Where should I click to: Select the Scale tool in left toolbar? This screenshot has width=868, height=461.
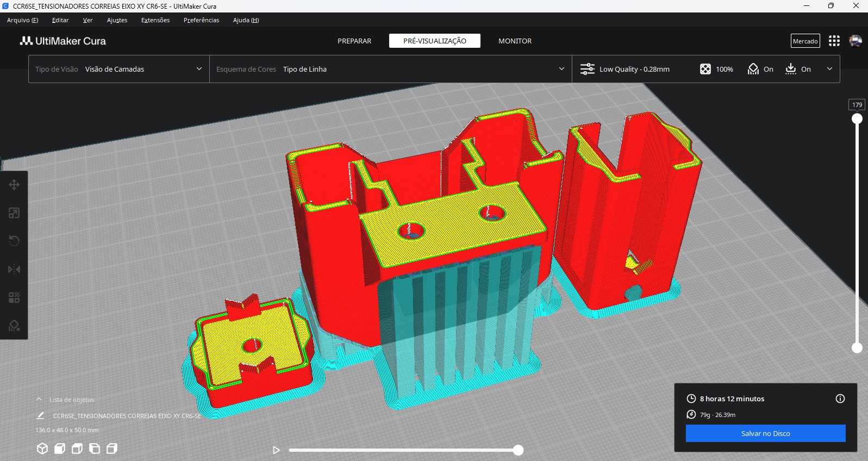tap(14, 213)
